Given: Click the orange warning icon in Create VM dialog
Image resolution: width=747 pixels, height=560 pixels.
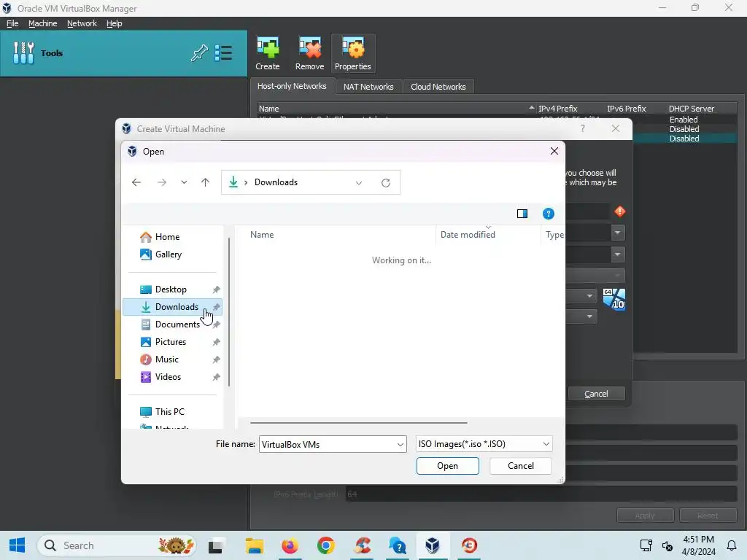Looking at the screenshot, I should pyautogui.click(x=620, y=211).
